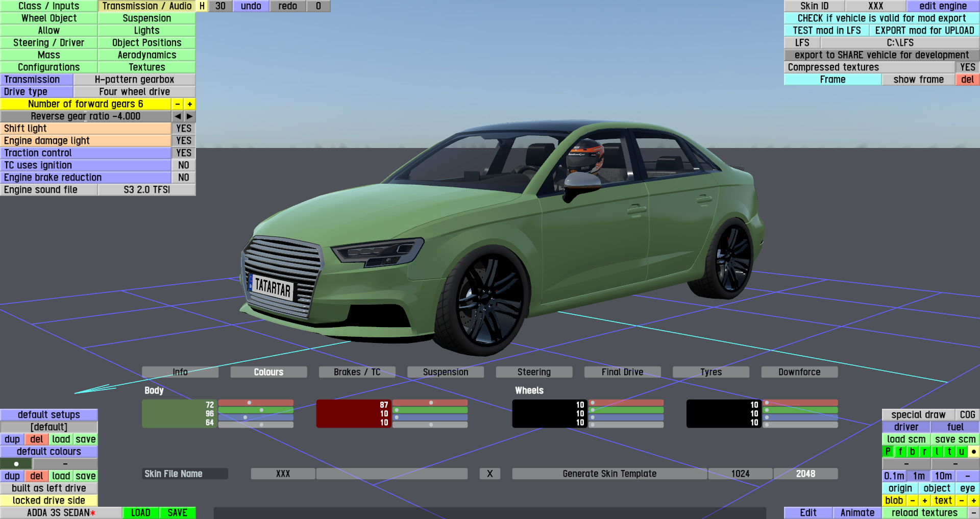Click the undo button
This screenshot has height=519, width=980.
tap(251, 6)
